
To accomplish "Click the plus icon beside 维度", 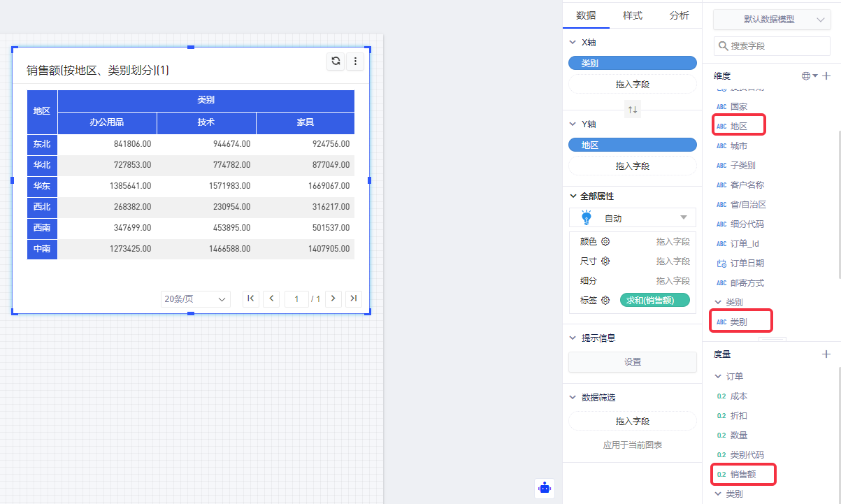I will 826,75.
